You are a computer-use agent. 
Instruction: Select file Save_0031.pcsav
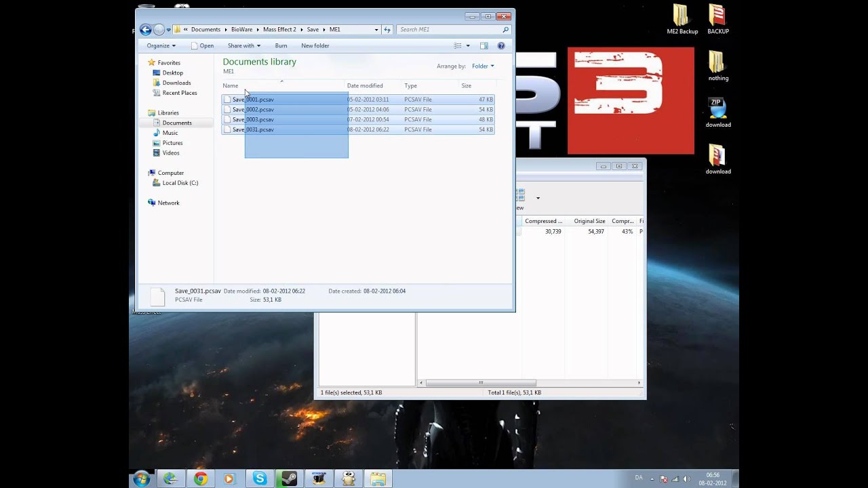click(358, 129)
